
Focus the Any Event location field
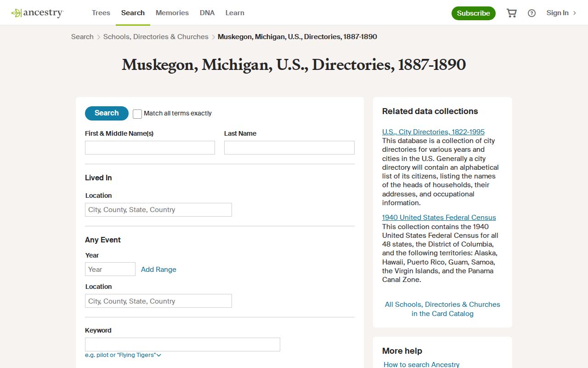point(158,301)
